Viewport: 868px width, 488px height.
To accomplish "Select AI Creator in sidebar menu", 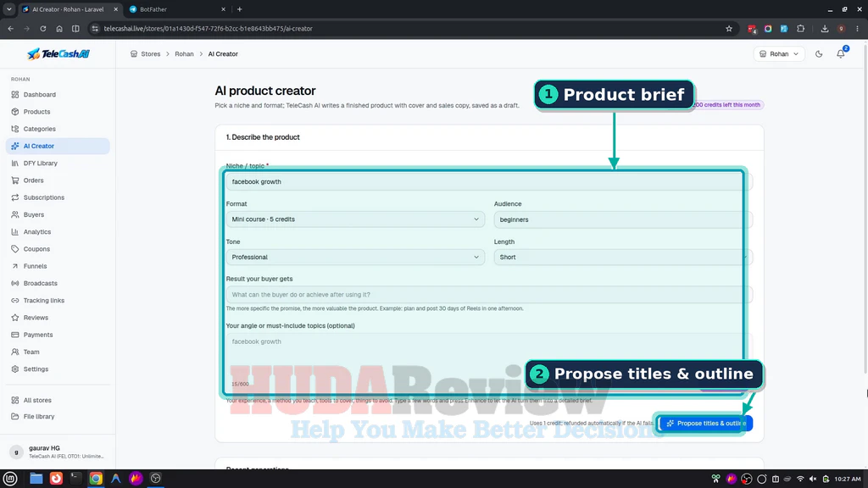I will [58, 146].
